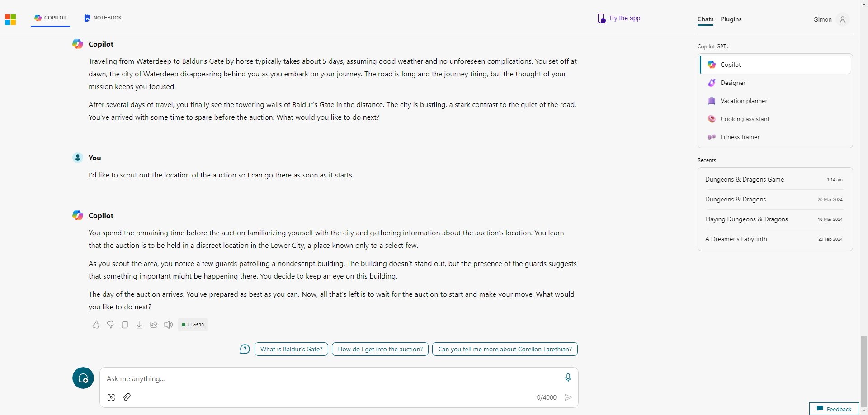
Task: Click 'How do I get into the auction?' suggestion
Action: pos(380,349)
